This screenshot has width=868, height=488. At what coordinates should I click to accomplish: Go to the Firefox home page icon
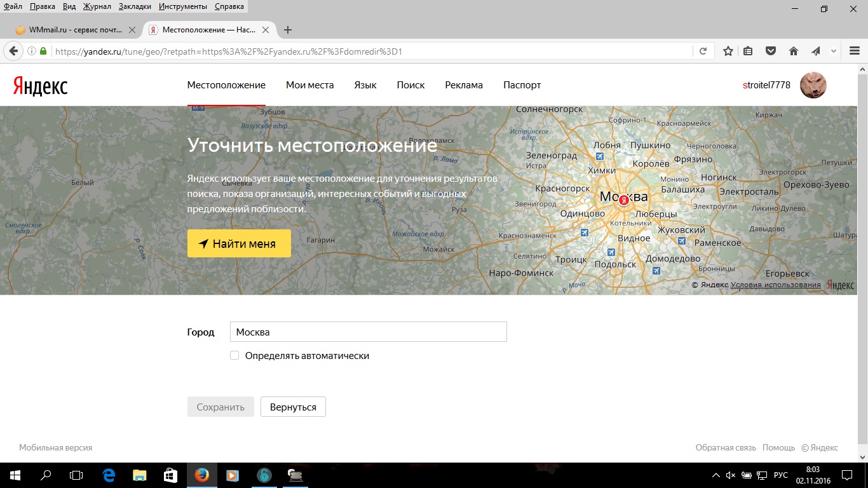(793, 51)
